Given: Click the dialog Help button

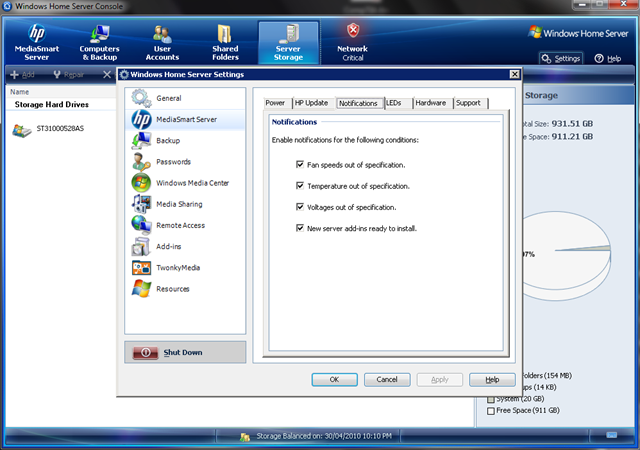Looking at the screenshot, I should [492, 379].
